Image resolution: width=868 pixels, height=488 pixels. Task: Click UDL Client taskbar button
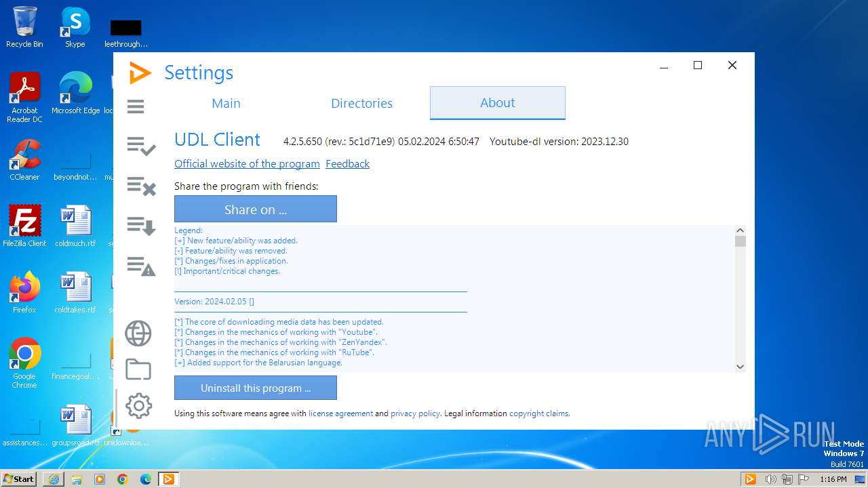(x=168, y=479)
